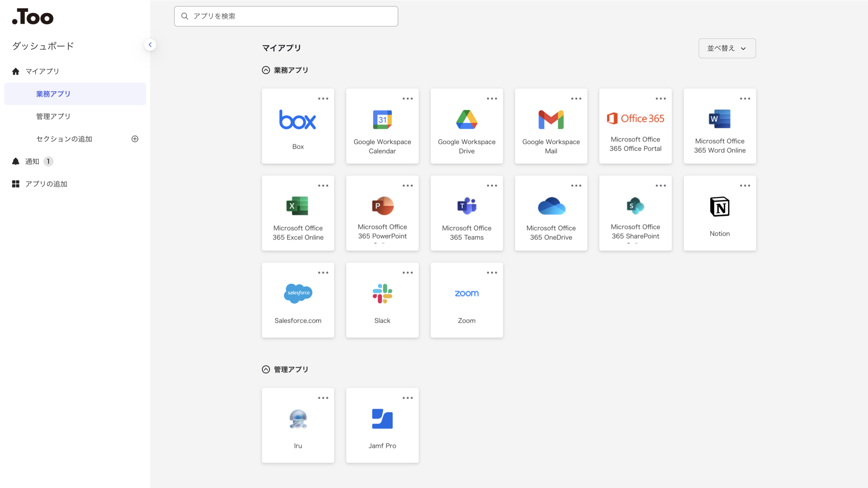
Task: Collapse the 管理アプリ section header
Action: (266, 370)
